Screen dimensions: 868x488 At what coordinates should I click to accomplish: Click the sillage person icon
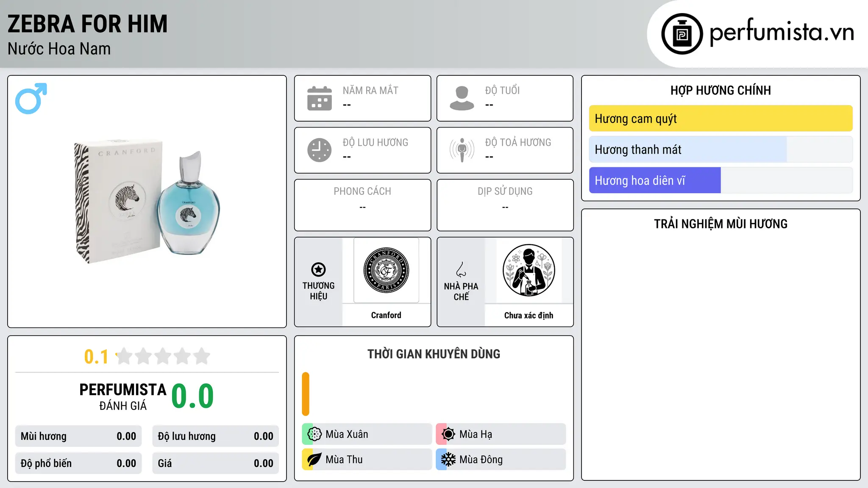click(x=462, y=150)
